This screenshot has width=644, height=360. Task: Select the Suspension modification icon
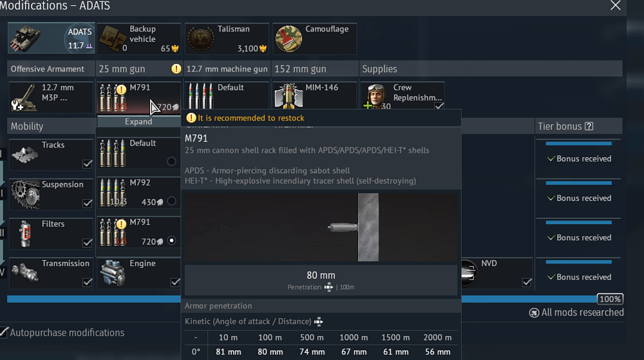(24, 194)
